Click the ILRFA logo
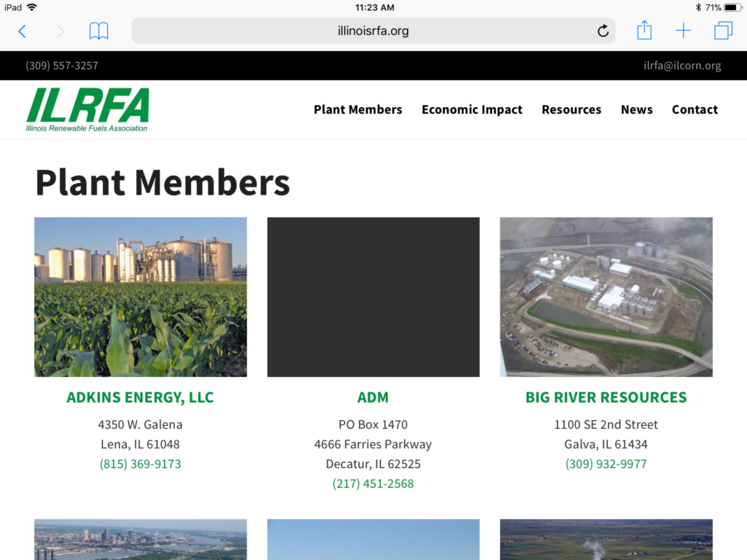 pos(88,109)
